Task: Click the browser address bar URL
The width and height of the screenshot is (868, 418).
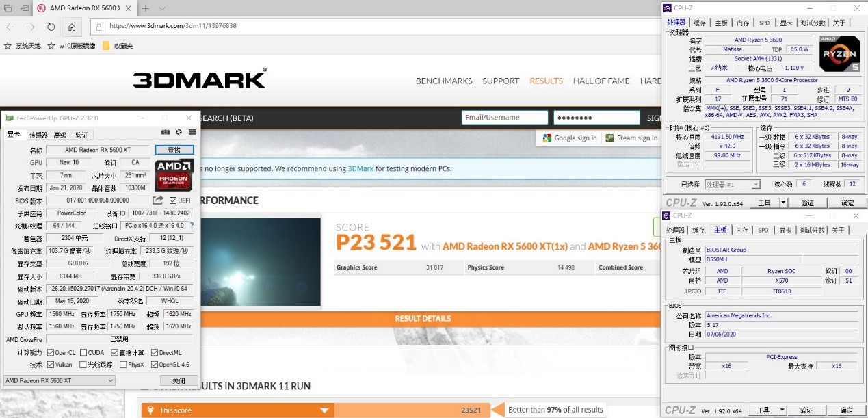Action: pyautogui.click(x=173, y=26)
